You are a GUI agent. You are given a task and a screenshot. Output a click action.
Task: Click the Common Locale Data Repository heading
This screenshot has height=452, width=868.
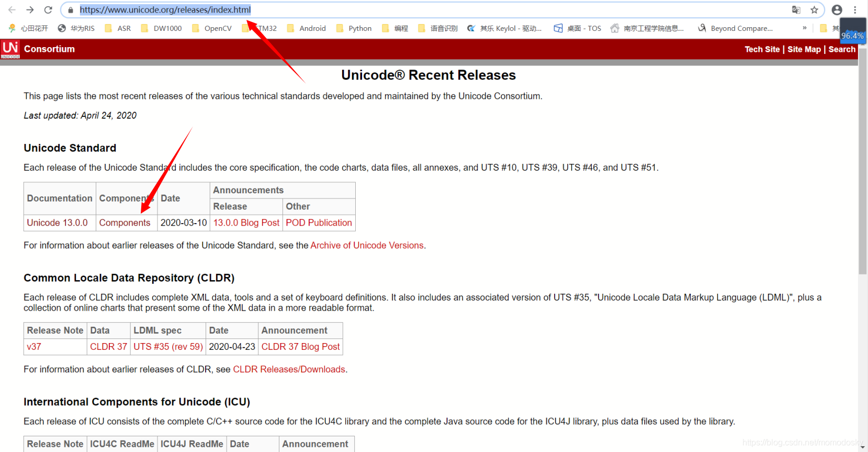point(129,278)
